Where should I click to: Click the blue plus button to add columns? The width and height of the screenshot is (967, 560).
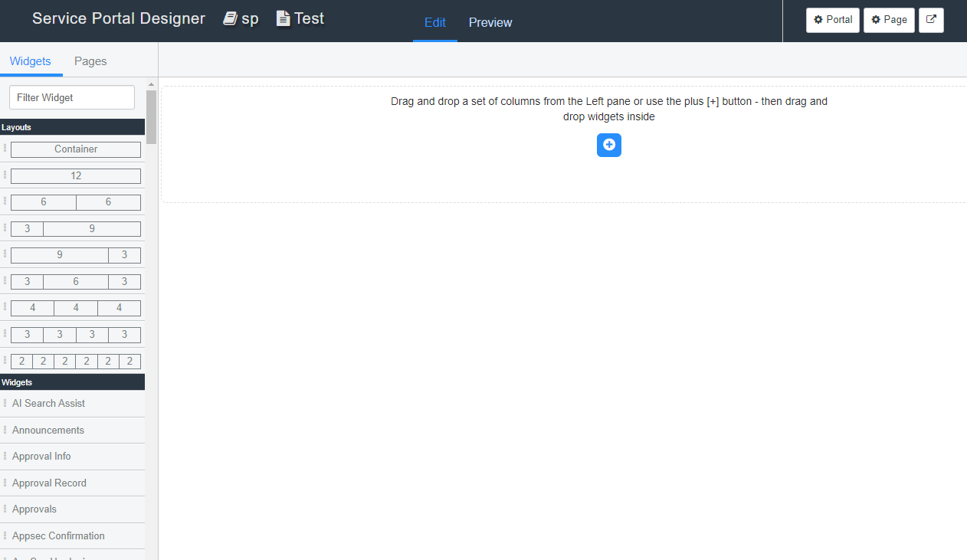[608, 145]
